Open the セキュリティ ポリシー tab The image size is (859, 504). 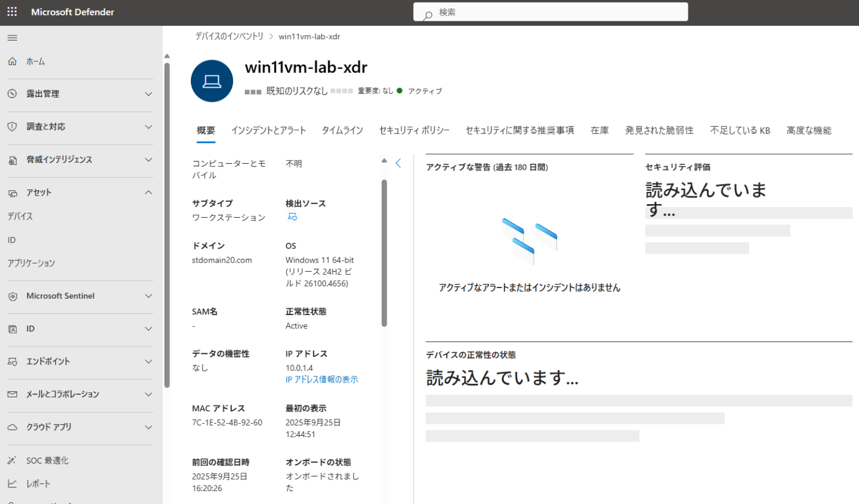tap(415, 131)
